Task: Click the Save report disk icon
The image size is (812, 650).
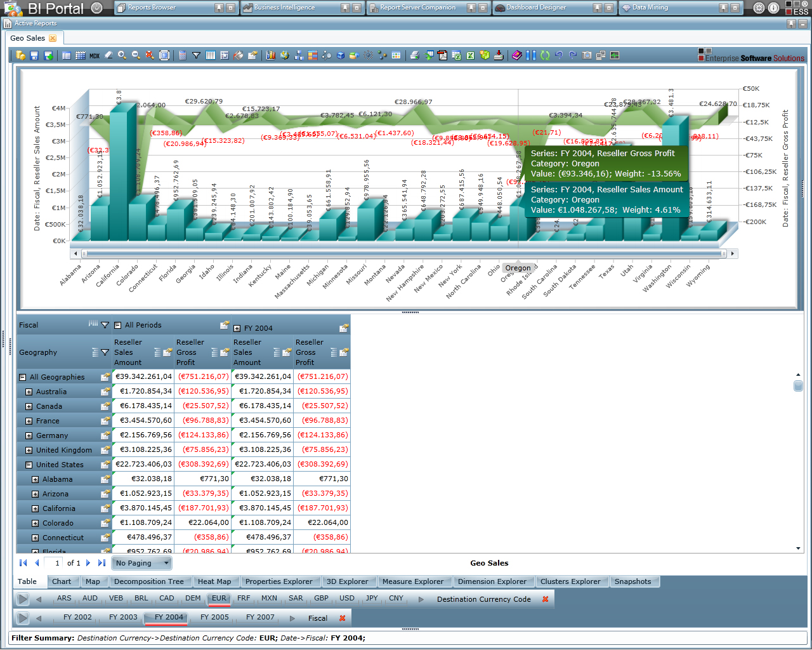Action: coord(35,55)
